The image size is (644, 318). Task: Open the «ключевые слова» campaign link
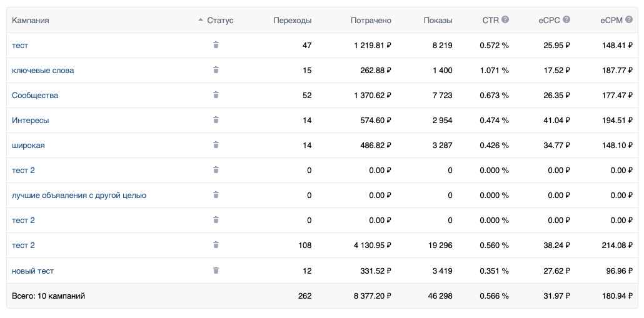tap(43, 71)
